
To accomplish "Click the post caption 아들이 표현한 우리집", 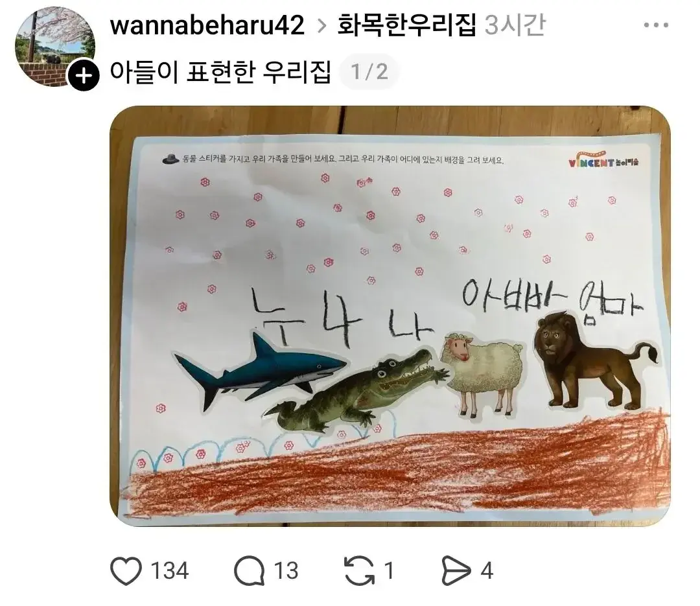I will click(x=220, y=71).
